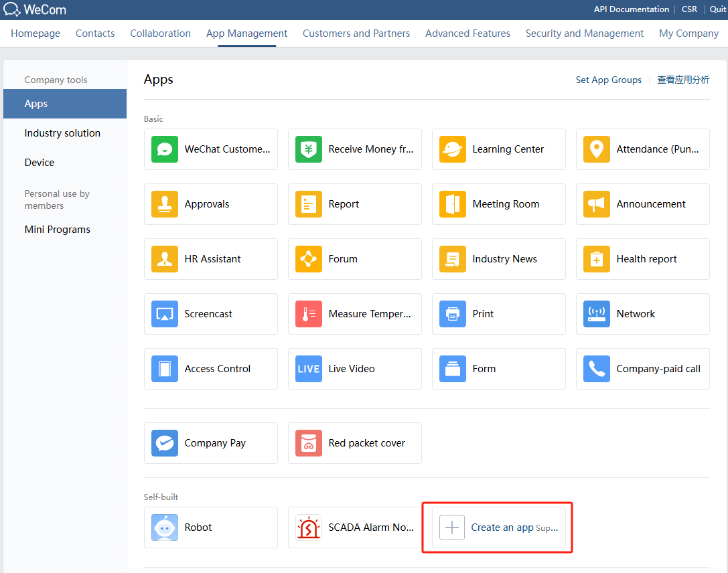Select Industry solution in the sidebar
Screen dimensions: 728x573
click(62, 133)
